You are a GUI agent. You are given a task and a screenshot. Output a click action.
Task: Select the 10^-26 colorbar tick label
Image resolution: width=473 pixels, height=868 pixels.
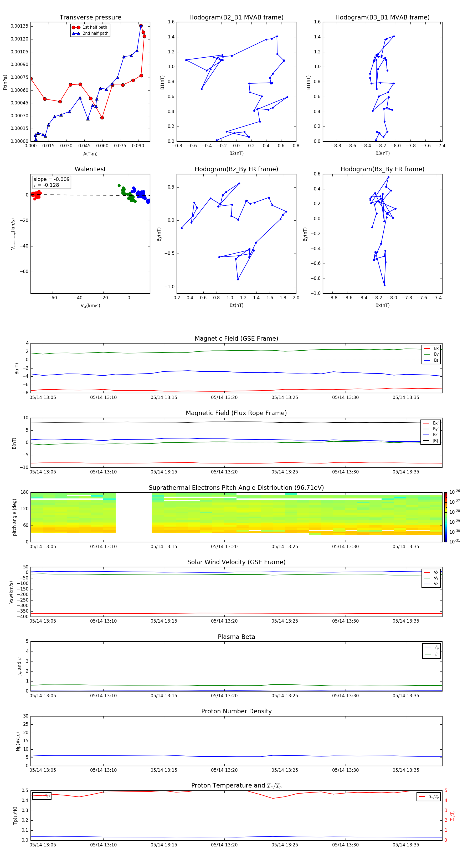pyautogui.click(x=455, y=492)
